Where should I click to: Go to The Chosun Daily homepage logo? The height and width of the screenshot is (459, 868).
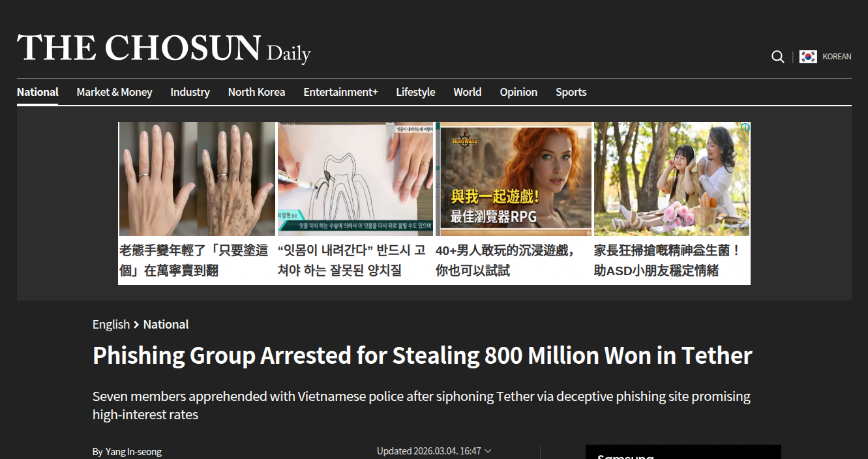[164, 49]
